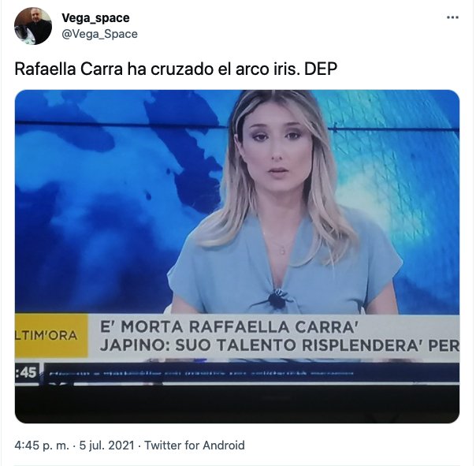Click the dark blue scrolling ticker bar
The width and height of the screenshot is (476, 466).
click(252, 373)
